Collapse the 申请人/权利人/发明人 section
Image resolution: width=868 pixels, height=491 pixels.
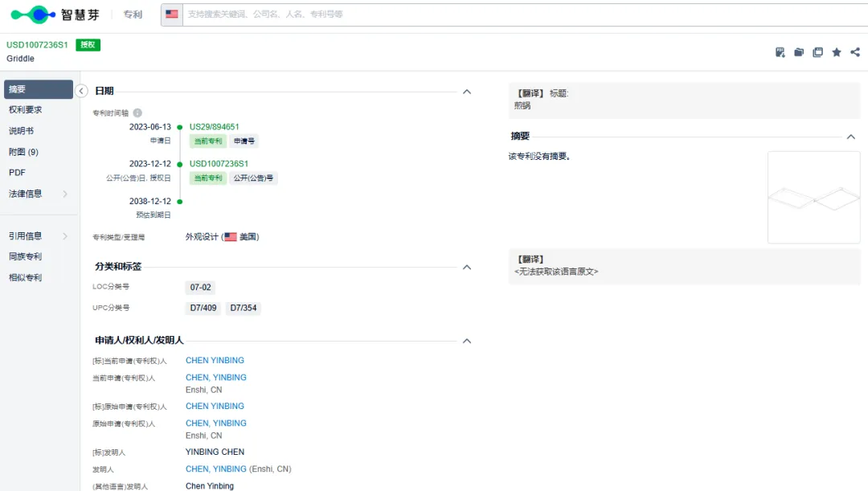(467, 341)
